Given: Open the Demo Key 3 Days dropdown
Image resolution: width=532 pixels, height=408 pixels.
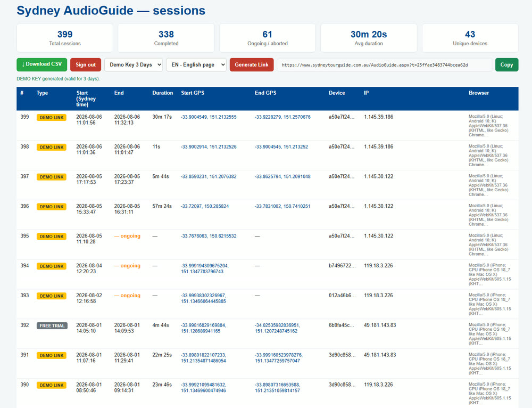Looking at the screenshot, I should click(x=134, y=64).
